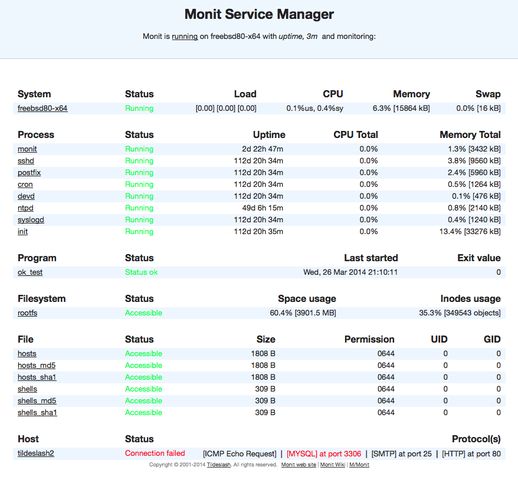This screenshot has height=480, width=518.
Task: Open the rootfs filesystem link
Action: 27,313
